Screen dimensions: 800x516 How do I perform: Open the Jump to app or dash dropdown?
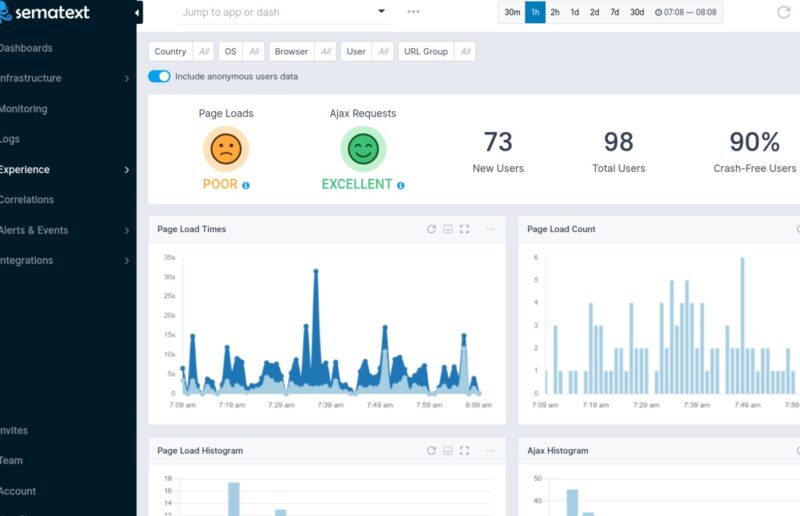284,12
